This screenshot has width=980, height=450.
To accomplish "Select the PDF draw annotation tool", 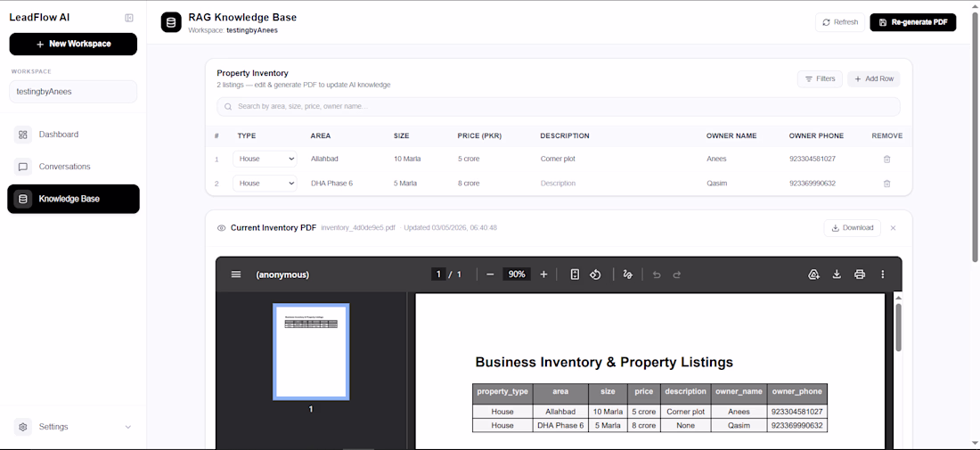I will (628, 274).
